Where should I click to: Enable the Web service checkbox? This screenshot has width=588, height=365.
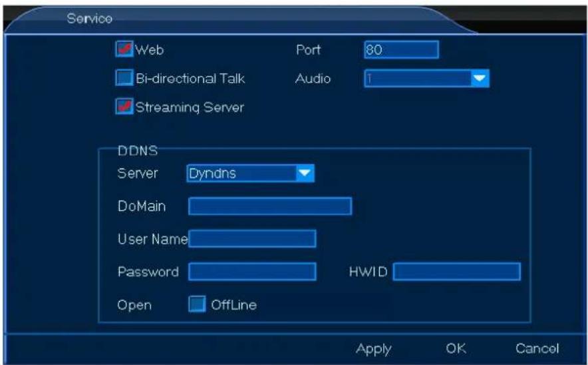click(124, 49)
